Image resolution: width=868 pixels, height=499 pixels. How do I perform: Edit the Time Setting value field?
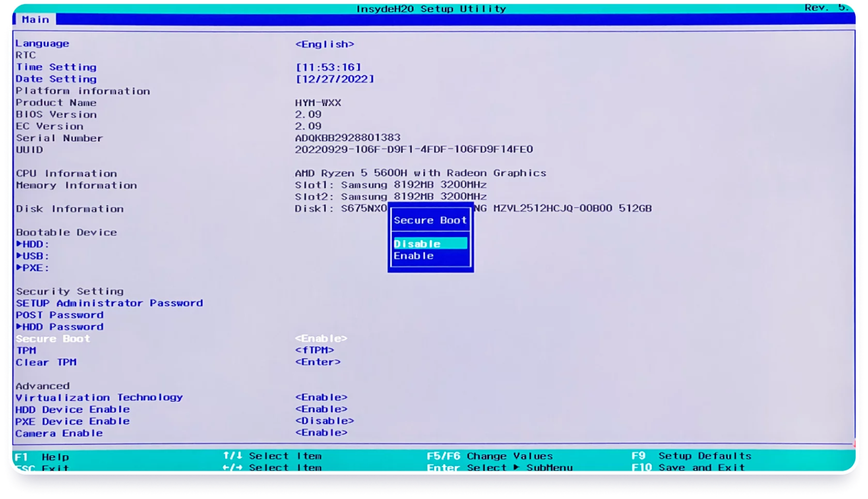click(328, 67)
